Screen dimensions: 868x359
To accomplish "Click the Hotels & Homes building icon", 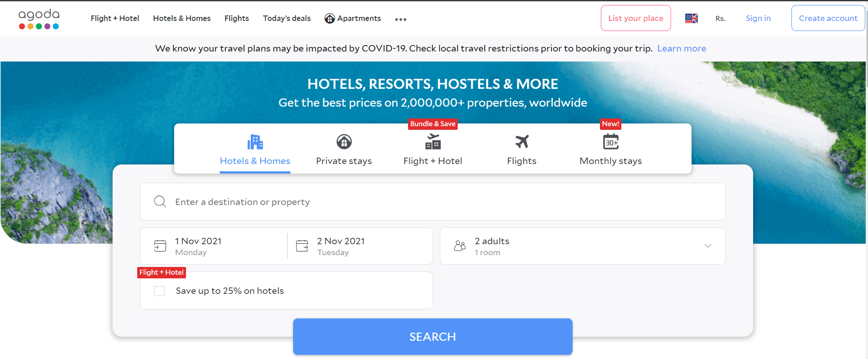I will tap(255, 142).
